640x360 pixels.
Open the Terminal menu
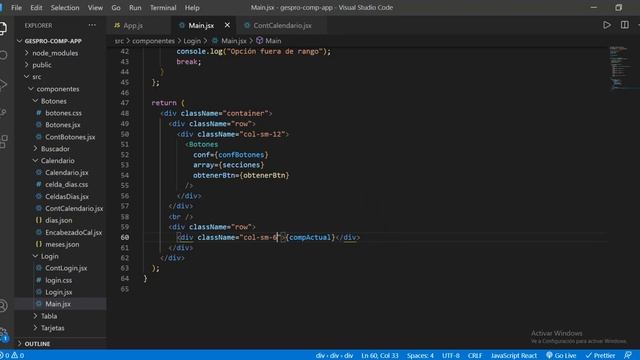(x=163, y=8)
